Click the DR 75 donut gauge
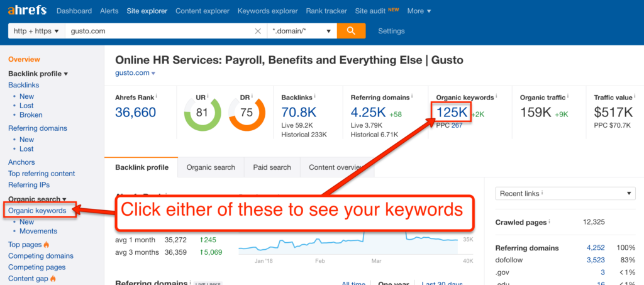This screenshot has width=644, height=285. coord(247,113)
